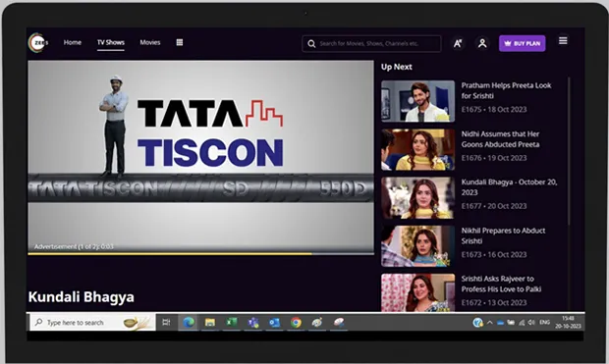The image size is (609, 364).
Task: Switch to the Movies tab
Action: tap(150, 42)
